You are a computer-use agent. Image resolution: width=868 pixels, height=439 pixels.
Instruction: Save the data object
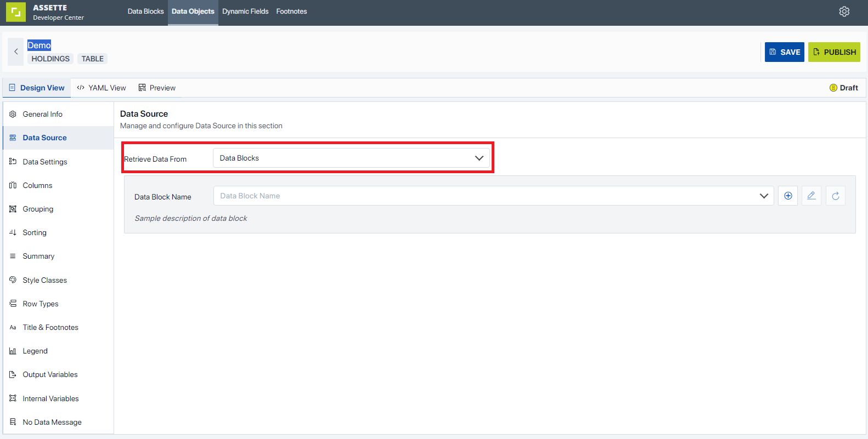coord(785,52)
